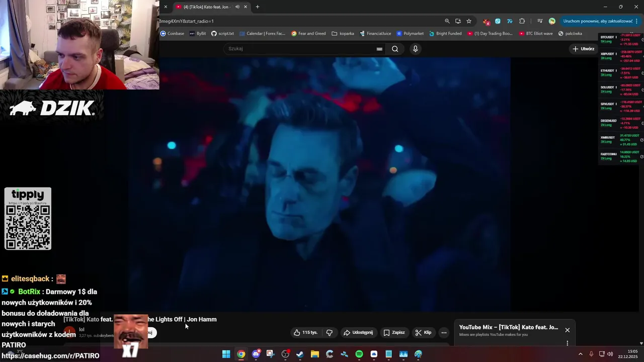Open the BTC Elliot wave bookmark
Viewport: 644px width, 362px height.
[535, 34]
